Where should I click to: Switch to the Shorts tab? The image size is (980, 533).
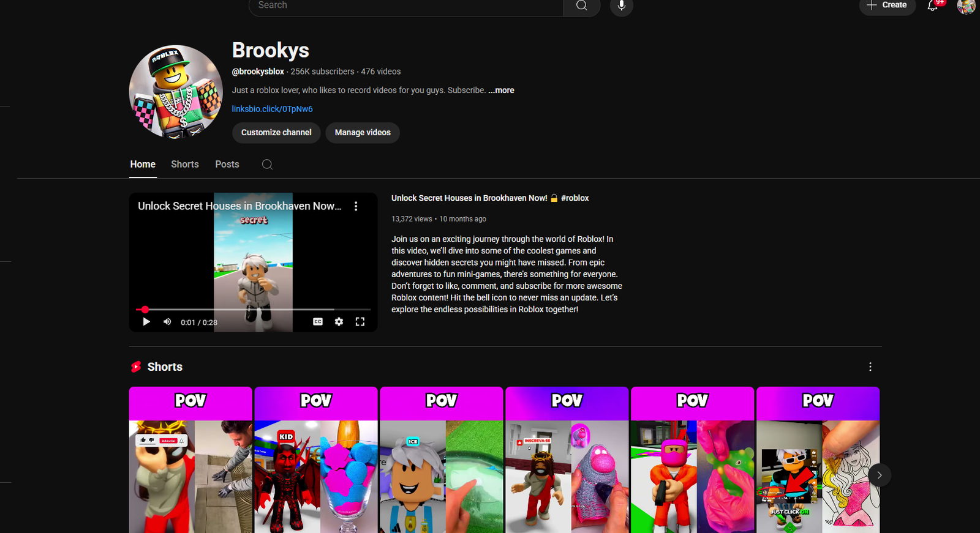pyautogui.click(x=185, y=164)
